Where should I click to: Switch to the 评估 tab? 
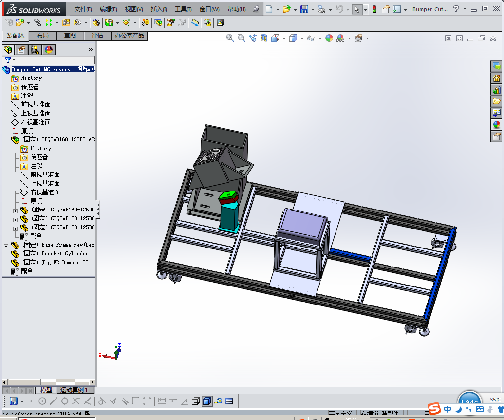pos(97,36)
